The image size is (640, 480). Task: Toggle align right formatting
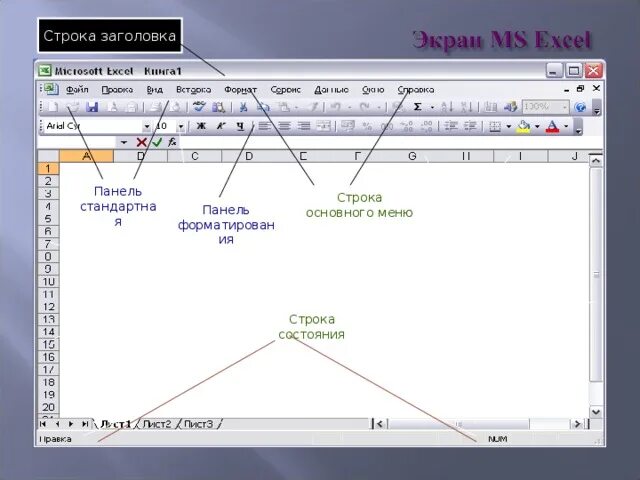[304, 126]
